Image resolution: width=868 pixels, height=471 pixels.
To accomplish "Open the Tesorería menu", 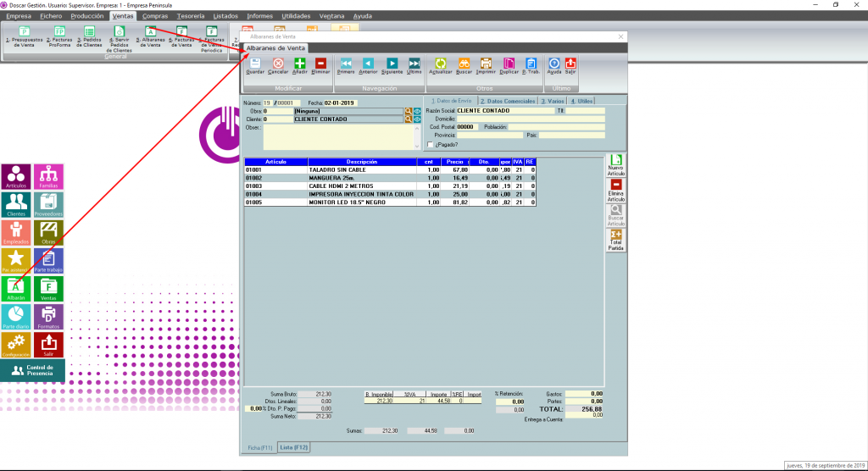I will (191, 16).
